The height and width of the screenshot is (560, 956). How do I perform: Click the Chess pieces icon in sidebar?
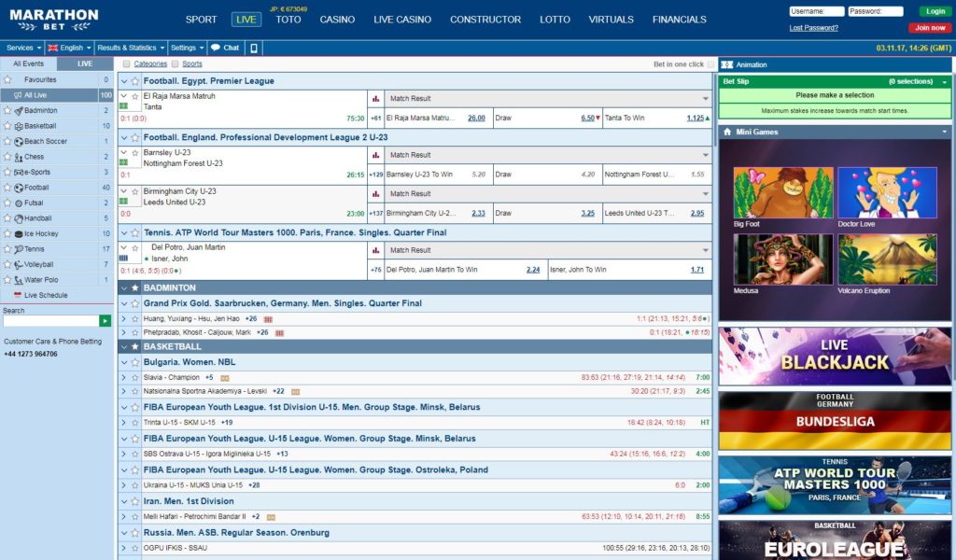(19, 157)
